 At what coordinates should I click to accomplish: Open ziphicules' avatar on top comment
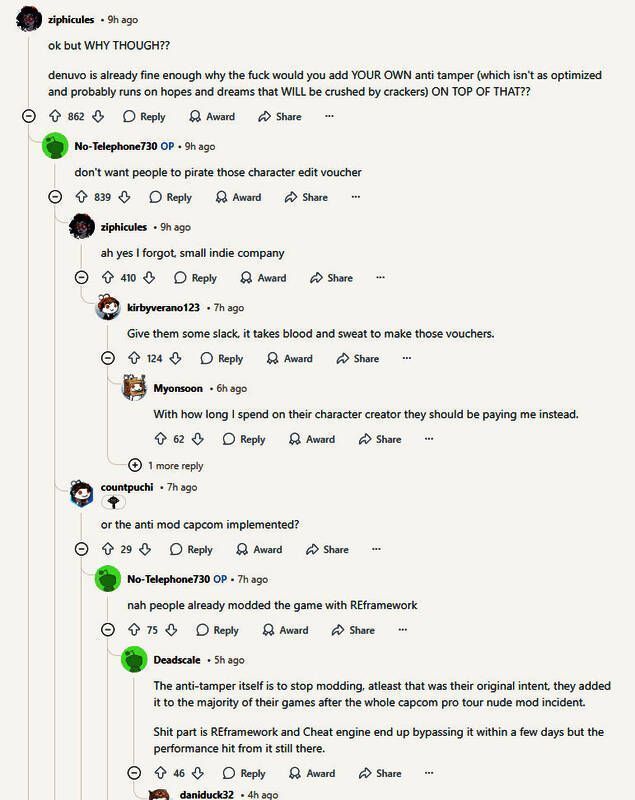30,19
